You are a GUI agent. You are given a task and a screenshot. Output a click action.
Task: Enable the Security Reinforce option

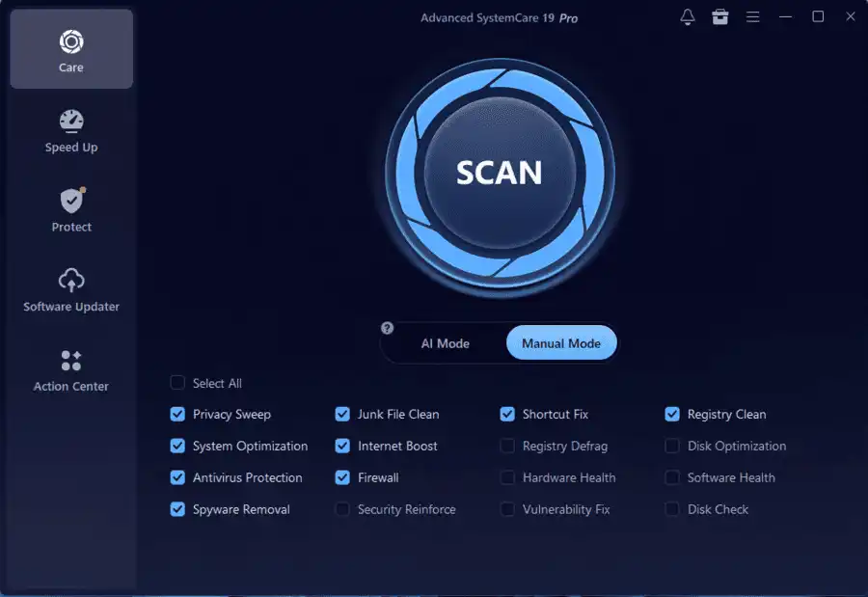pyautogui.click(x=342, y=509)
